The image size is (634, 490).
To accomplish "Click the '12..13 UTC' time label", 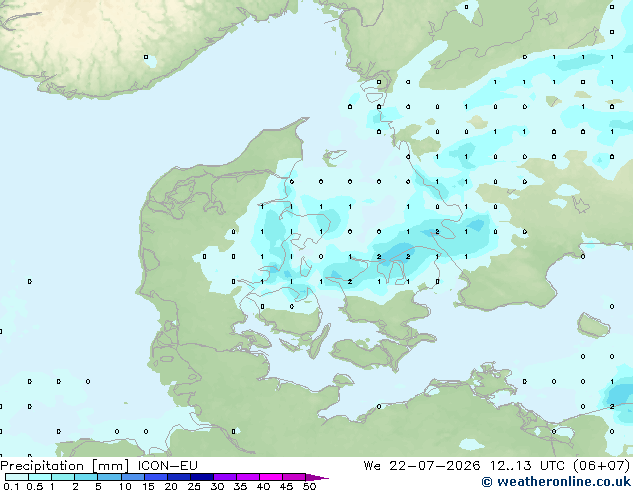I will point(527,466).
